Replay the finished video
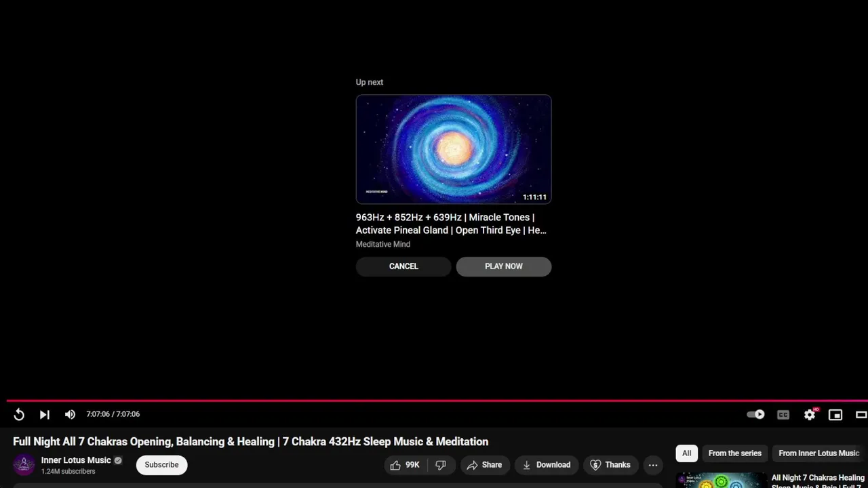This screenshot has height=488, width=868. (x=19, y=414)
